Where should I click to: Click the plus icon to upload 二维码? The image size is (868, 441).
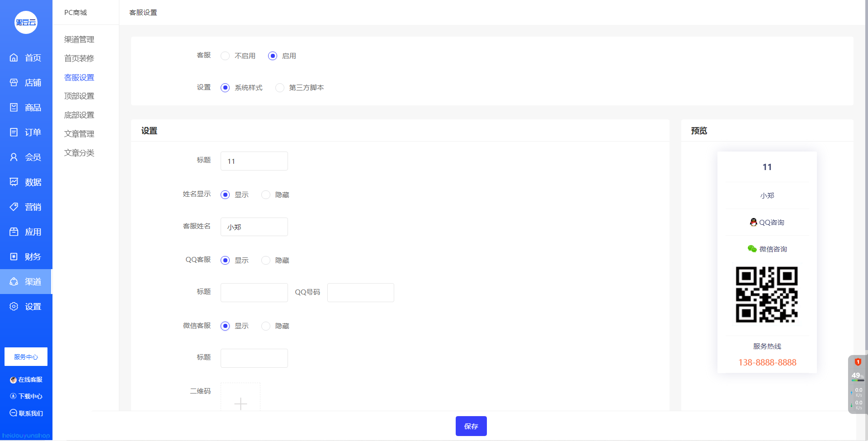241,403
